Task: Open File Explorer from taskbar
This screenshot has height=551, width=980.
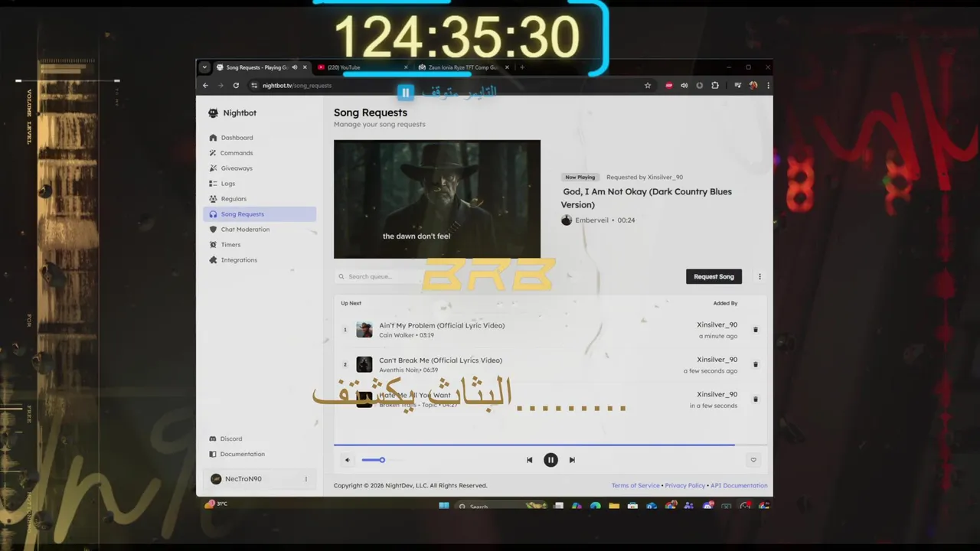Action: pos(614,506)
